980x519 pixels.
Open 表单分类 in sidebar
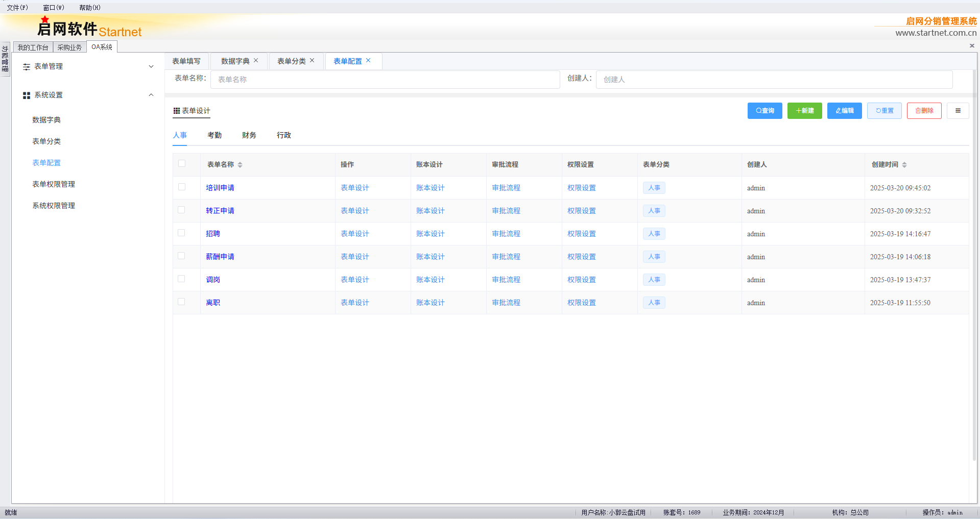pyautogui.click(x=46, y=141)
